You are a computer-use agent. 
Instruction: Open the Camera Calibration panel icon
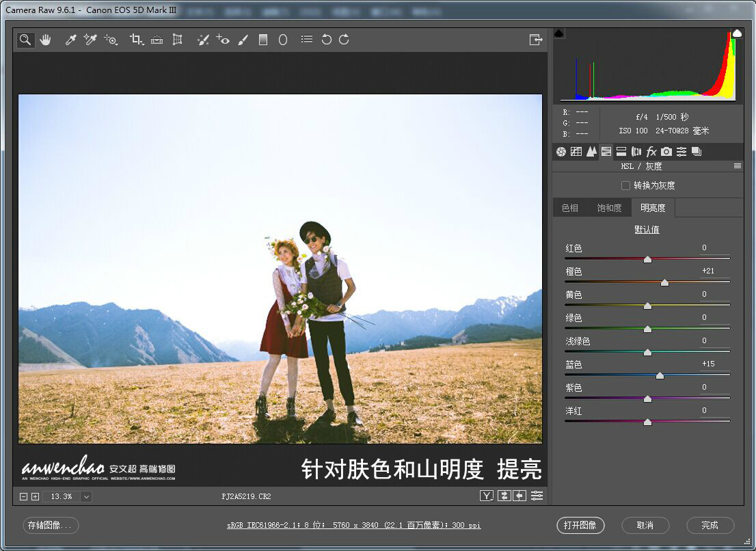coord(666,152)
